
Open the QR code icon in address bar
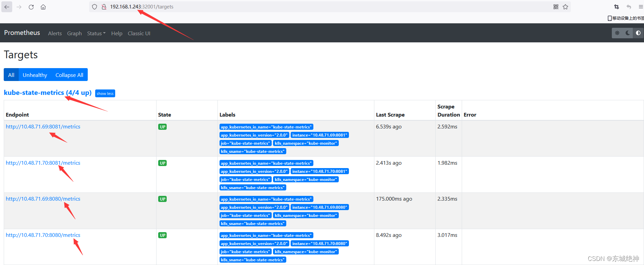tap(556, 7)
